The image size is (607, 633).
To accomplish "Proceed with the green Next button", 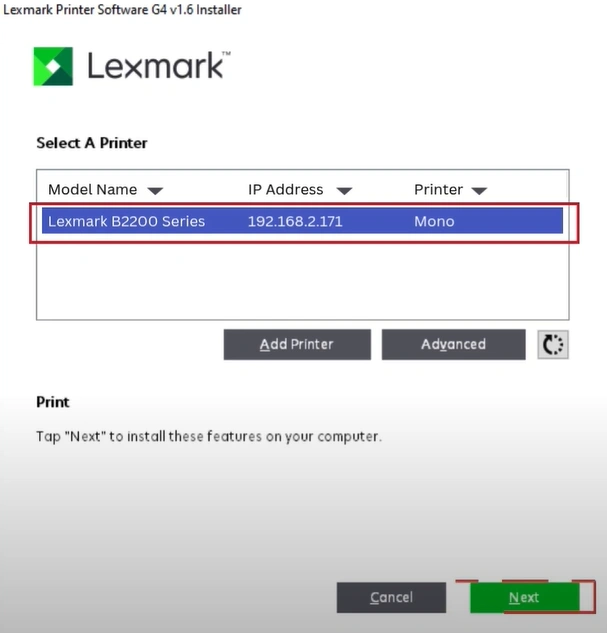I will [x=524, y=597].
